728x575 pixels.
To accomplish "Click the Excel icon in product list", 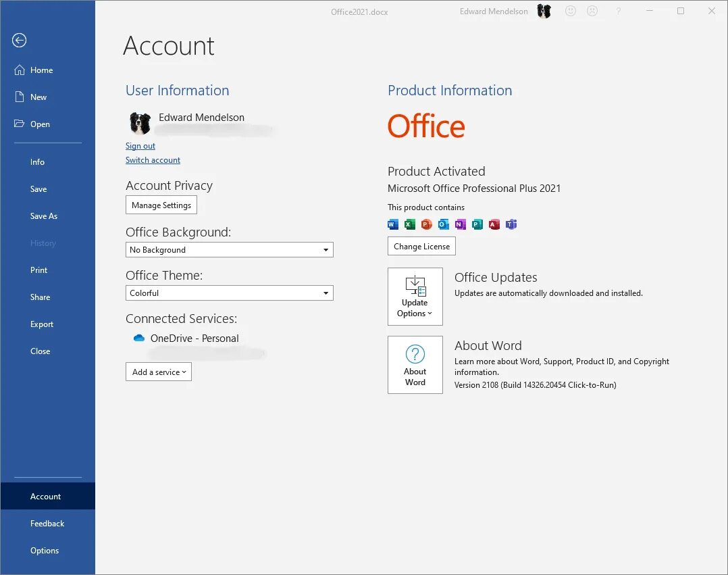I will (410, 224).
